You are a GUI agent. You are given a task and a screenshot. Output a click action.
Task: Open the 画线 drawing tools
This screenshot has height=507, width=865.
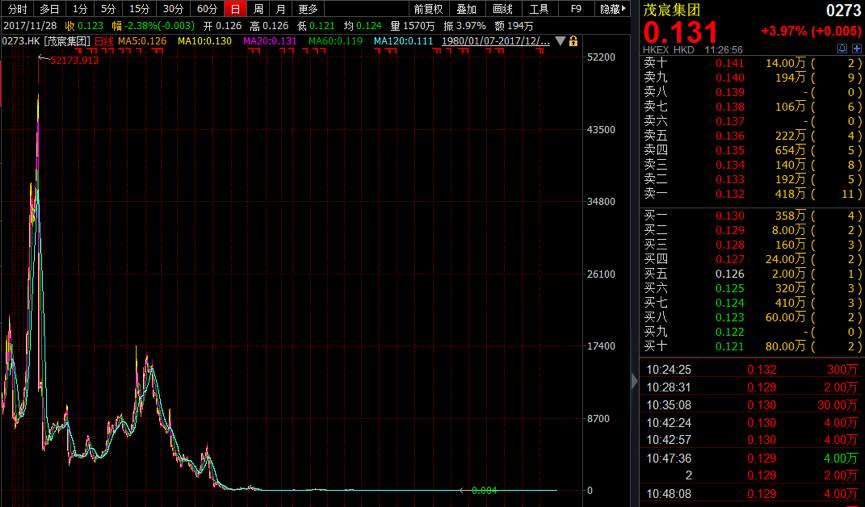click(502, 9)
